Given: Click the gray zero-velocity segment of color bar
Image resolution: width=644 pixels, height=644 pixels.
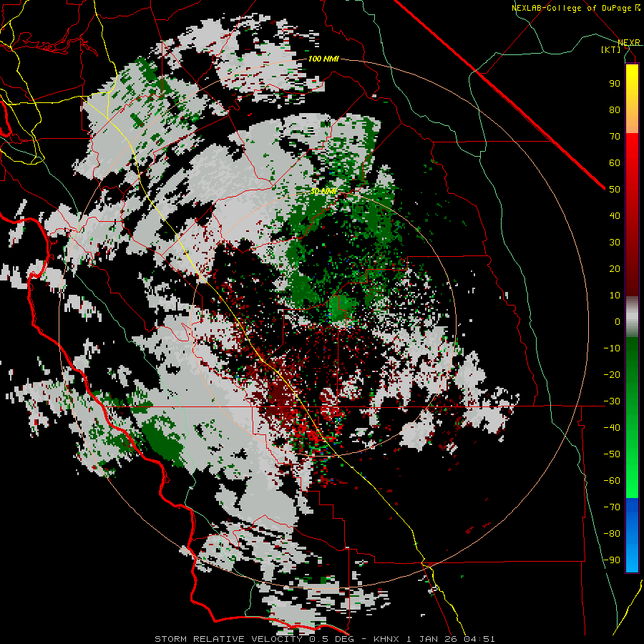Looking at the screenshot, I should coord(632,317).
